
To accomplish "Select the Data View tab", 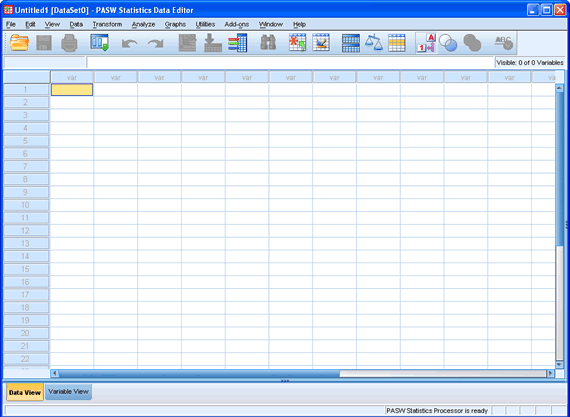I will point(25,392).
